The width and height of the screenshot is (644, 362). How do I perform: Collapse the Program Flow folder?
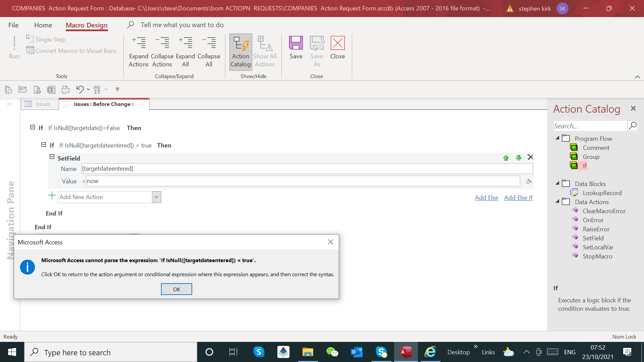tap(557, 138)
